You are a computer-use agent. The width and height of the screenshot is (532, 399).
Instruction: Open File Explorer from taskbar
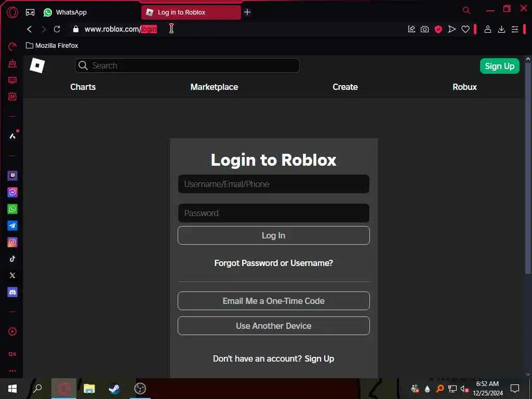pyautogui.click(x=89, y=389)
